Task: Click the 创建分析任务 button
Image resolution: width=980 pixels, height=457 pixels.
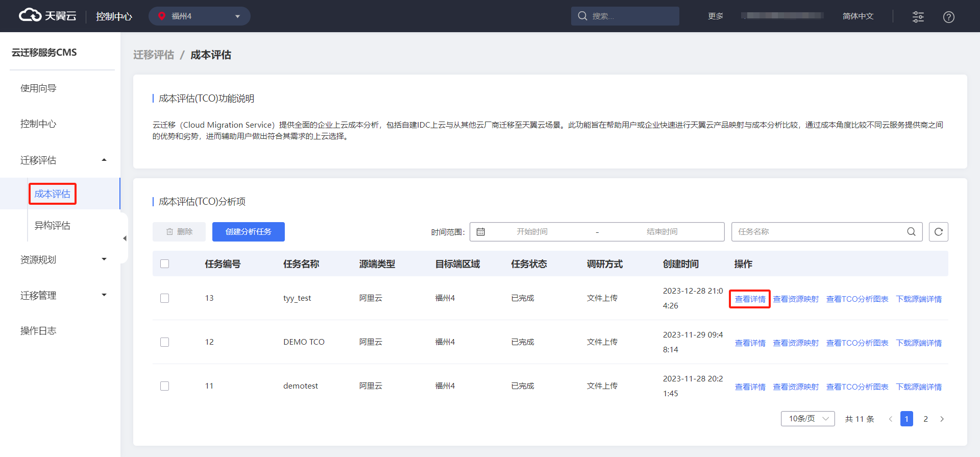Action: tap(248, 232)
